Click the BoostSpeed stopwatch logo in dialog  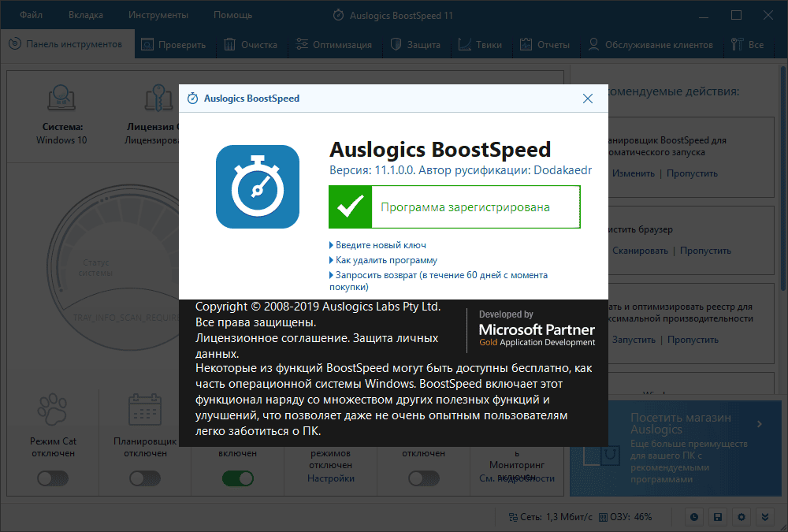[x=258, y=187]
